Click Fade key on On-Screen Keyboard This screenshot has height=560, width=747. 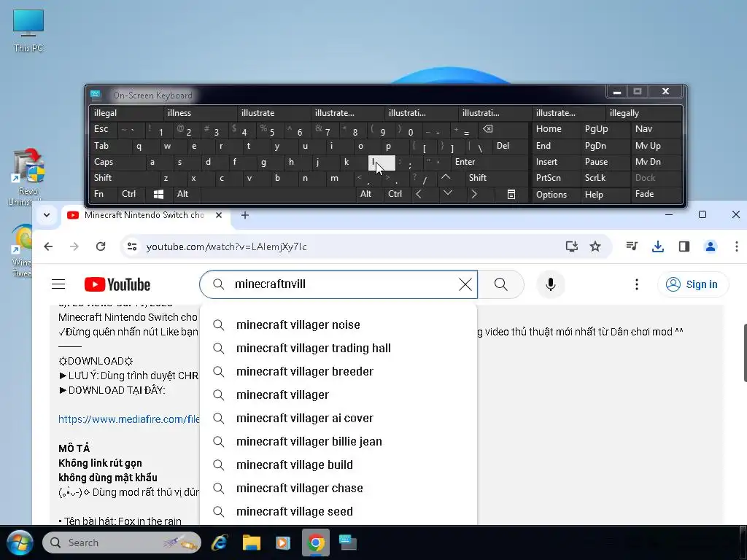click(657, 194)
